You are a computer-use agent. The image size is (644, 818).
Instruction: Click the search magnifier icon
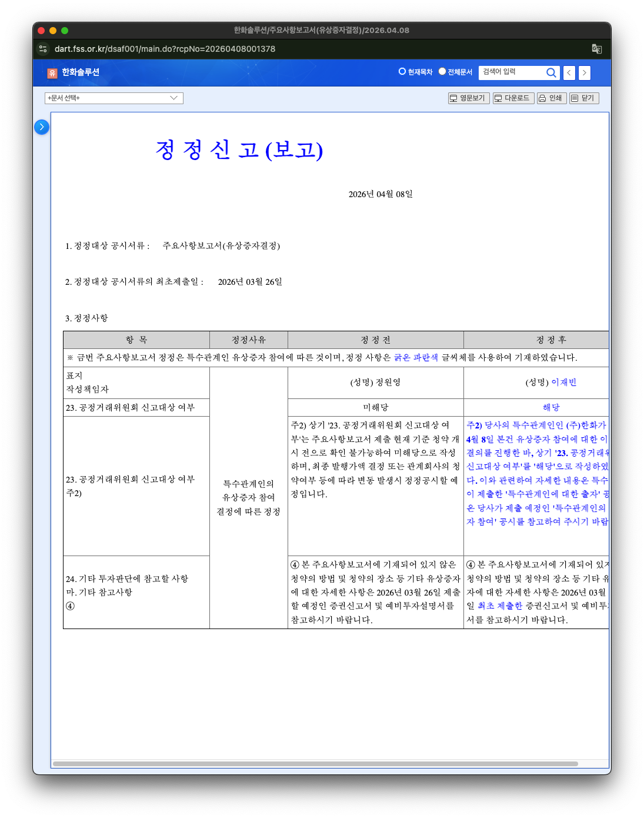(551, 72)
